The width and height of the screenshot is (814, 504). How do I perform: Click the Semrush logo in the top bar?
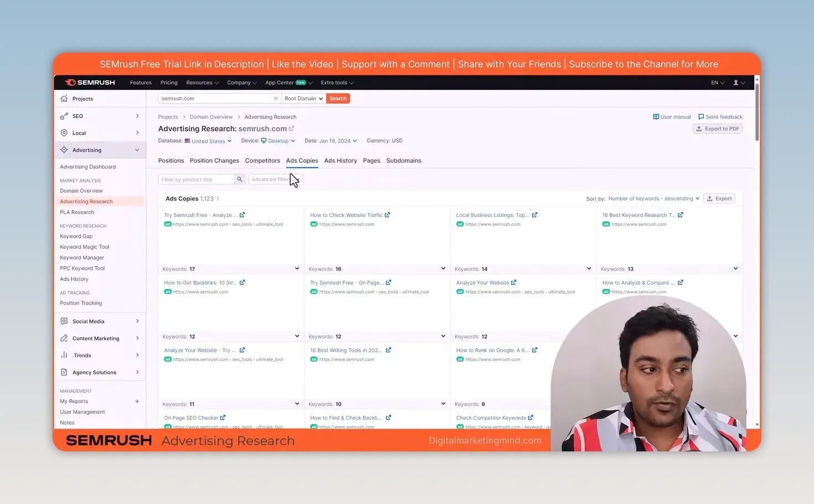90,83
